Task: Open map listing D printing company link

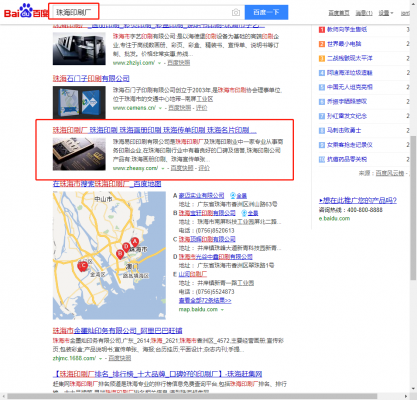Action: coord(215,257)
